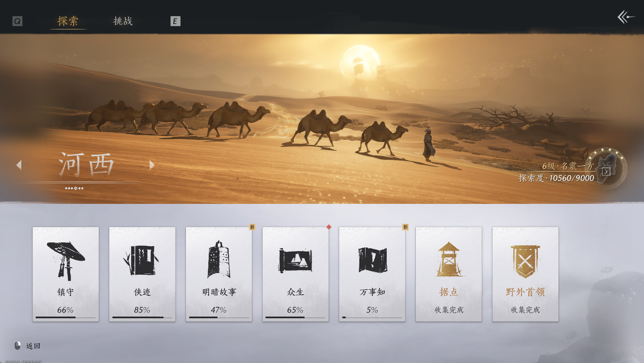Click the 明暗故事 card label

click(x=219, y=292)
